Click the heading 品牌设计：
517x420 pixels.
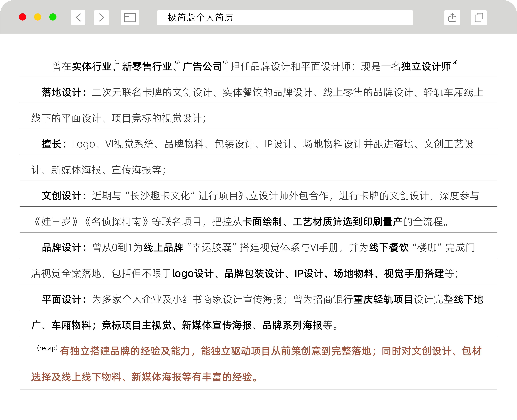64,248
